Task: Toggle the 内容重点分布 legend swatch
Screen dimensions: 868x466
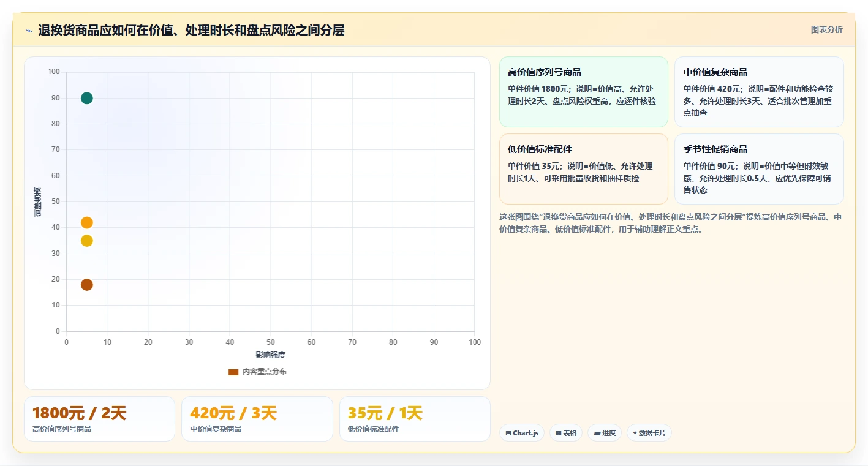Action: click(233, 372)
